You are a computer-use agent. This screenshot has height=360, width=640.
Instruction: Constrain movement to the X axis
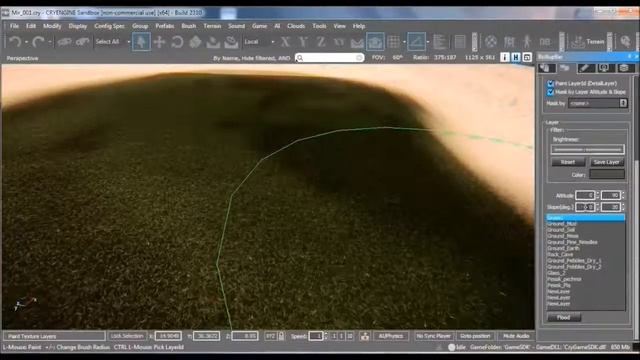tap(285, 42)
